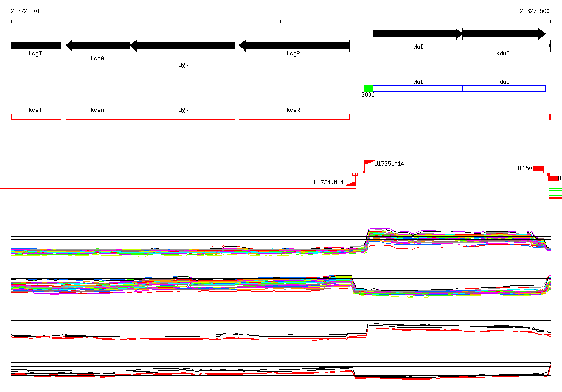Select the black kduD gene arrow
Screen dimensions: 562x392
pyautogui.click(x=504, y=34)
